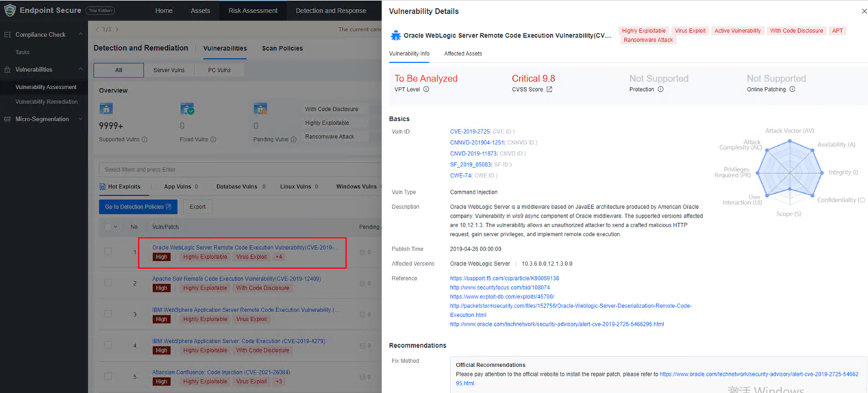
Task: Click the Go to Detection Policies button
Action: pyautogui.click(x=138, y=207)
